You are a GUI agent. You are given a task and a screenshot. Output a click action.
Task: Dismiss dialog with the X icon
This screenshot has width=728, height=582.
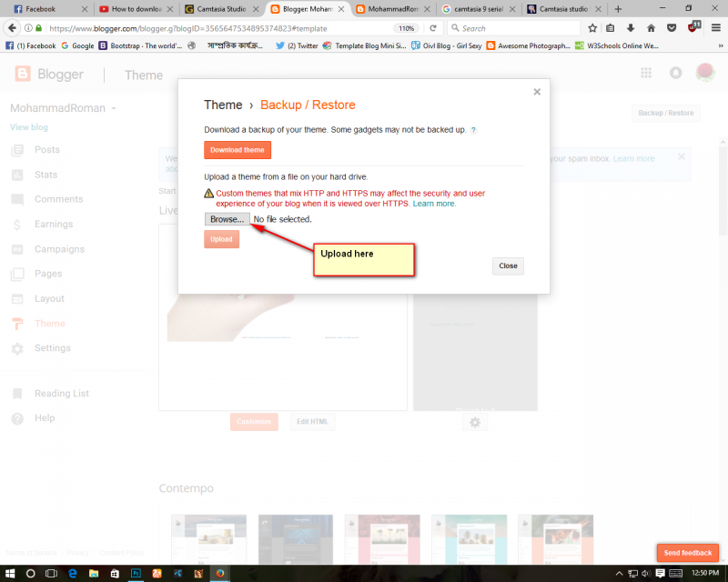537,92
